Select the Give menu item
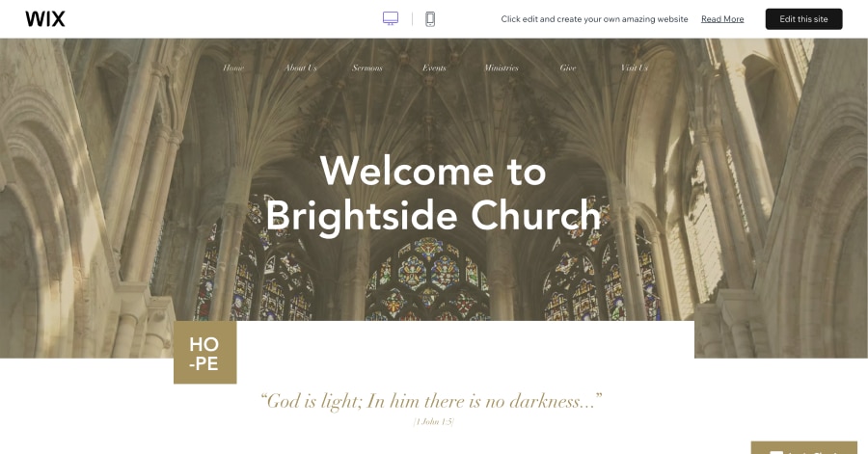 point(568,68)
